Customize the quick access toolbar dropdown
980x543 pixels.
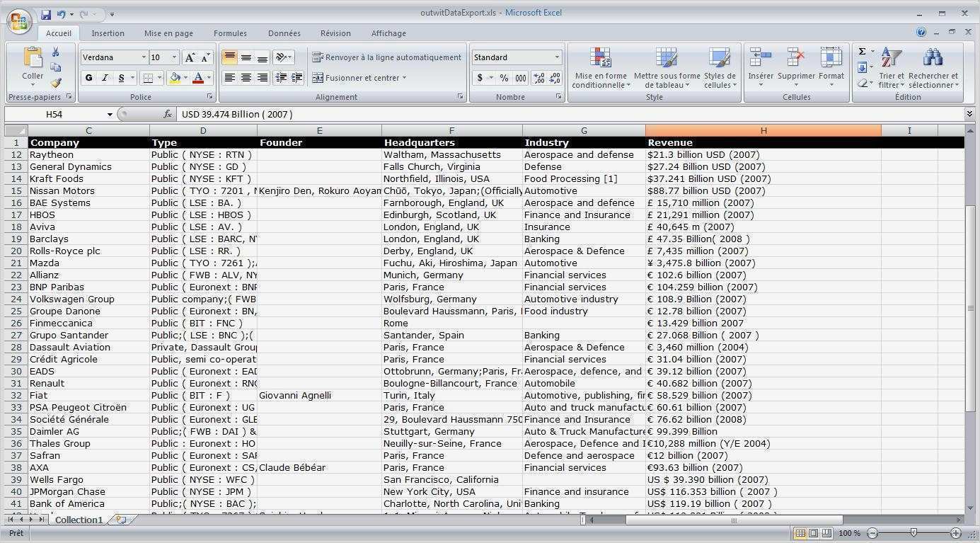pyautogui.click(x=112, y=14)
